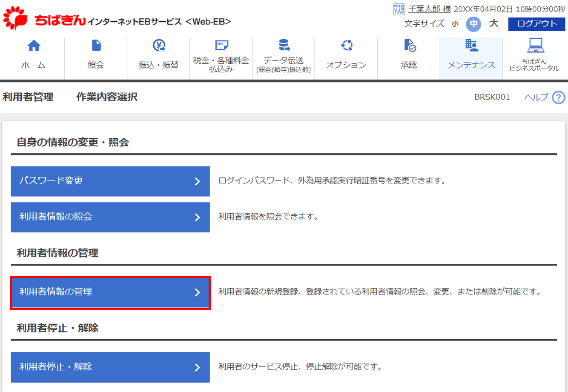Set font size to 小
Screen dimensions: 568x392
[x=455, y=24]
